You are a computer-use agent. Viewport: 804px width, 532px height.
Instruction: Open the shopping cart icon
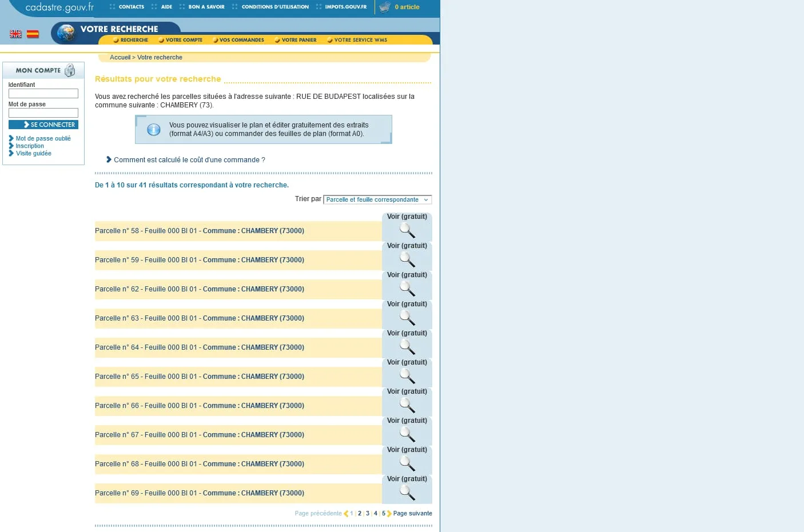(x=385, y=7)
